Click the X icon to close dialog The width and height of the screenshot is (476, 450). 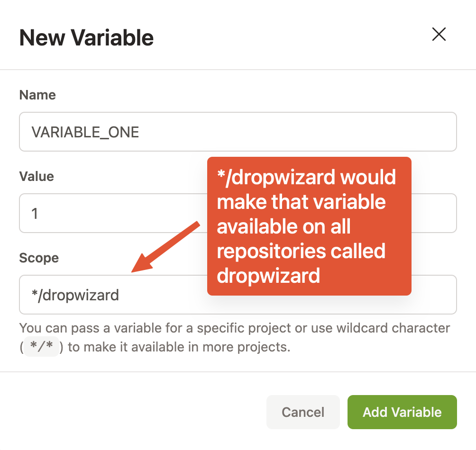(439, 35)
